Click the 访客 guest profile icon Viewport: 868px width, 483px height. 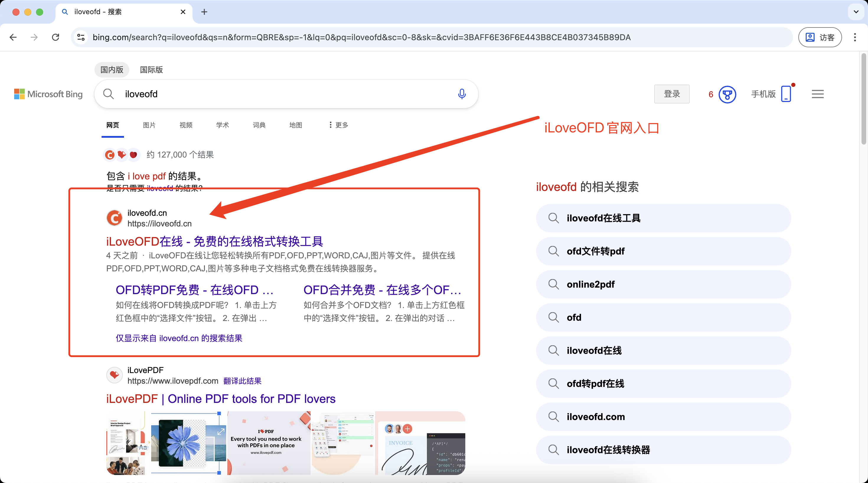coord(820,37)
